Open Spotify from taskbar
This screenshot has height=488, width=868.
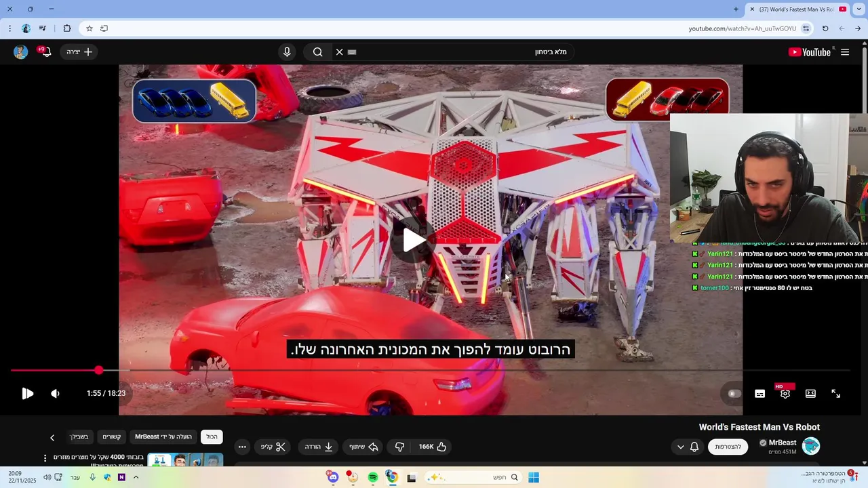coord(372,477)
